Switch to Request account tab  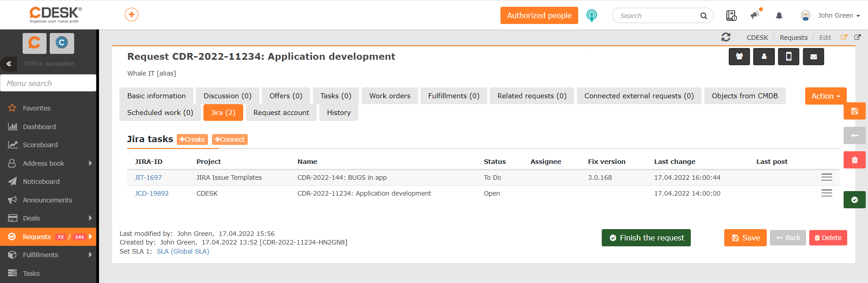(281, 113)
